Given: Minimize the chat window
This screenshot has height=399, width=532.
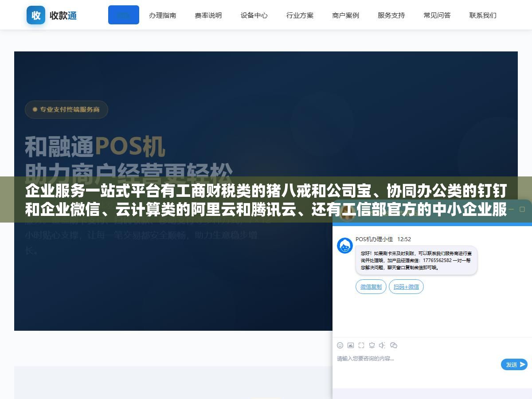Looking at the screenshot, I should point(511,209).
